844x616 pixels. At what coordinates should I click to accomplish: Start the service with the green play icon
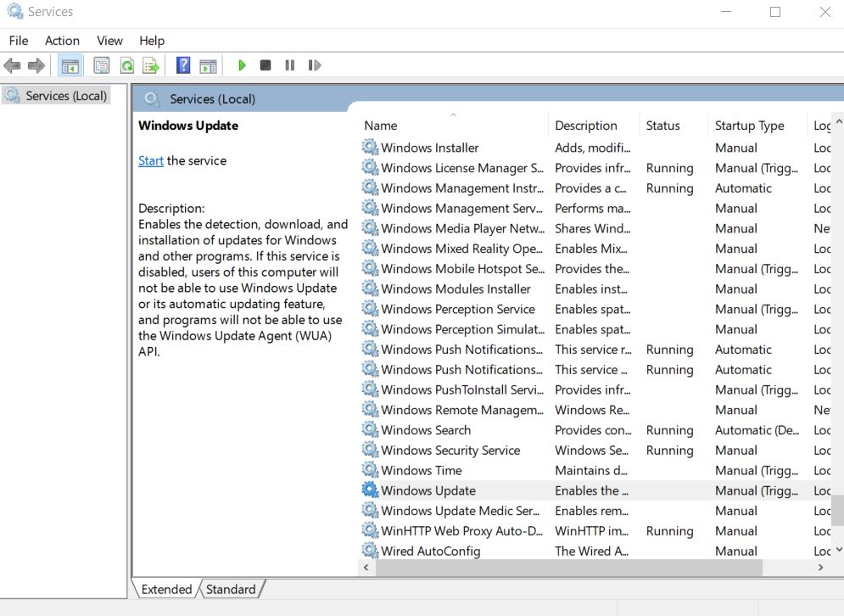tap(242, 65)
